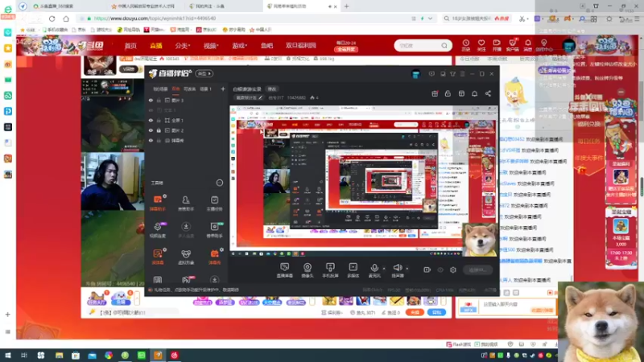Toggle visibility of layer 图片 3

(x=151, y=100)
